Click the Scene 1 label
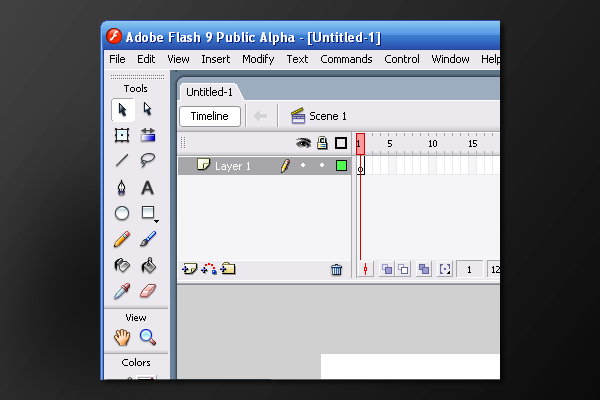The height and width of the screenshot is (400, 600). (328, 116)
